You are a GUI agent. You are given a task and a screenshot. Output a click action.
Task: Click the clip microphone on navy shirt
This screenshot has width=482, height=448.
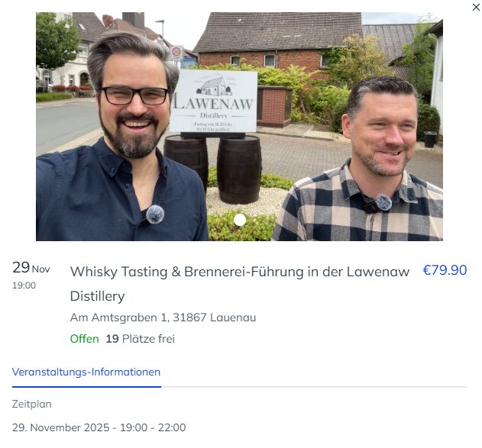pos(154,214)
